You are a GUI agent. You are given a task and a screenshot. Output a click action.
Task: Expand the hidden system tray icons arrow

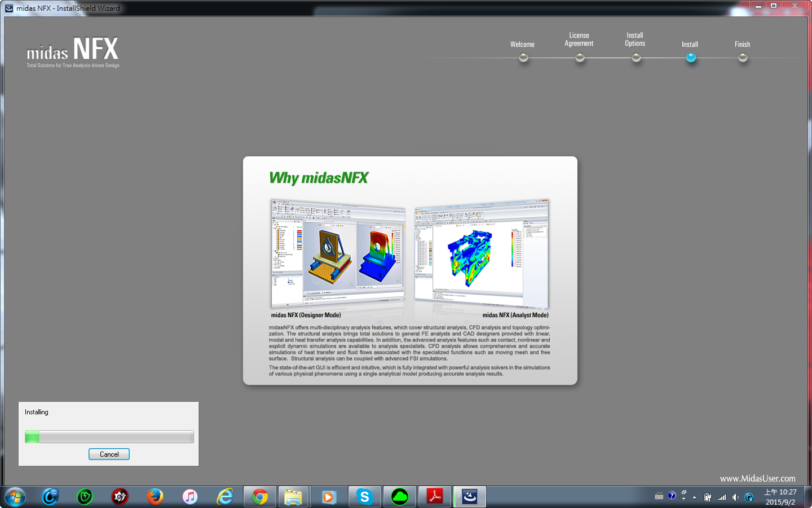[x=694, y=497]
